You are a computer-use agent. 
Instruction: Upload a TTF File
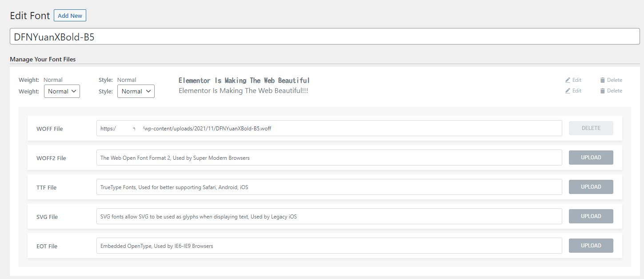pyautogui.click(x=591, y=187)
